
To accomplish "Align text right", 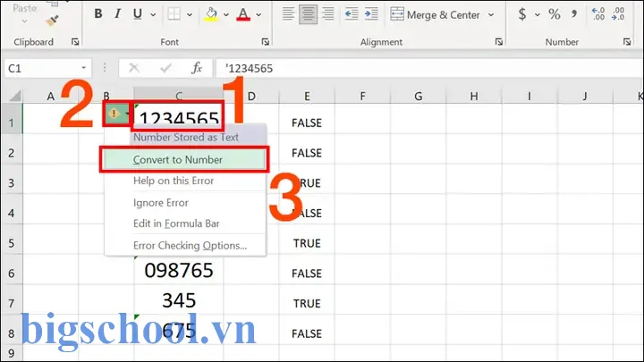I will click(x=327, y=14).
